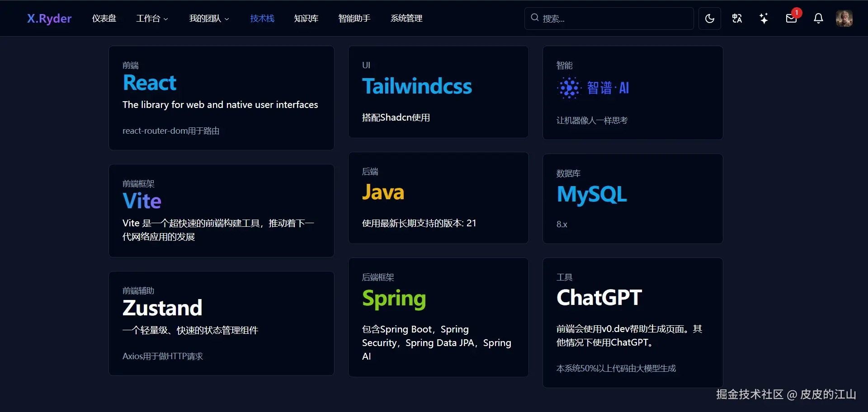The image size is (868, 412).
Task: Click the text 'react-router-dom用于路由'
Action: click(171, 131)
